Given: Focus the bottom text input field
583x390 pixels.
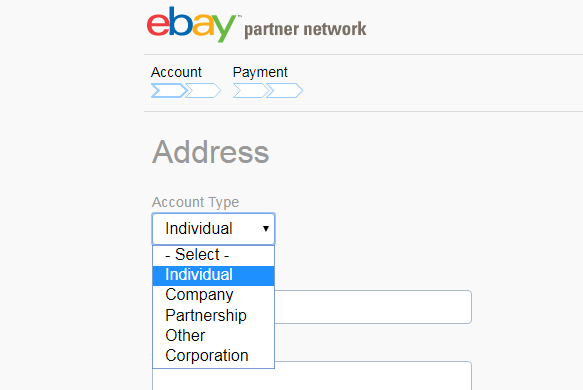Looking at the screenshot, I should (312, 377).
